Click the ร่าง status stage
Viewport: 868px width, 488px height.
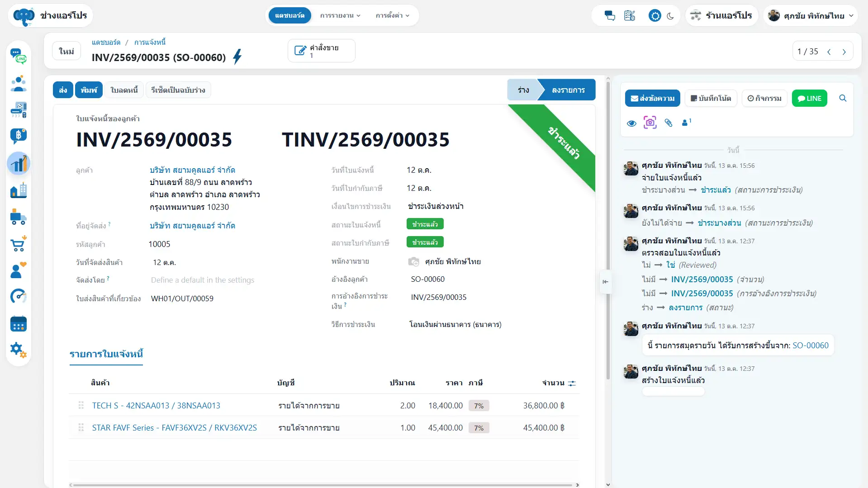tap(523, 90)
